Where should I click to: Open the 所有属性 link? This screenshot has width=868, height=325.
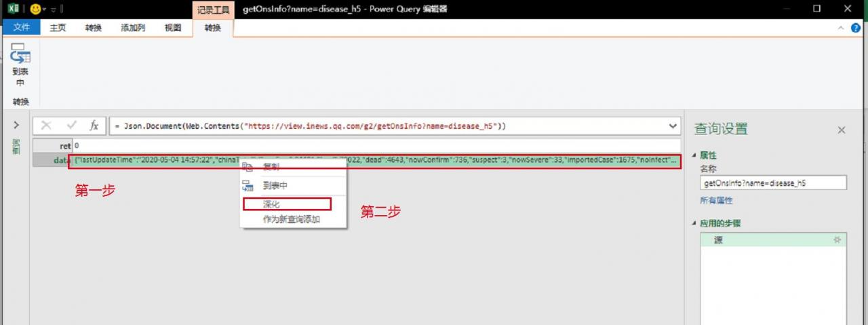click(716, 201)
